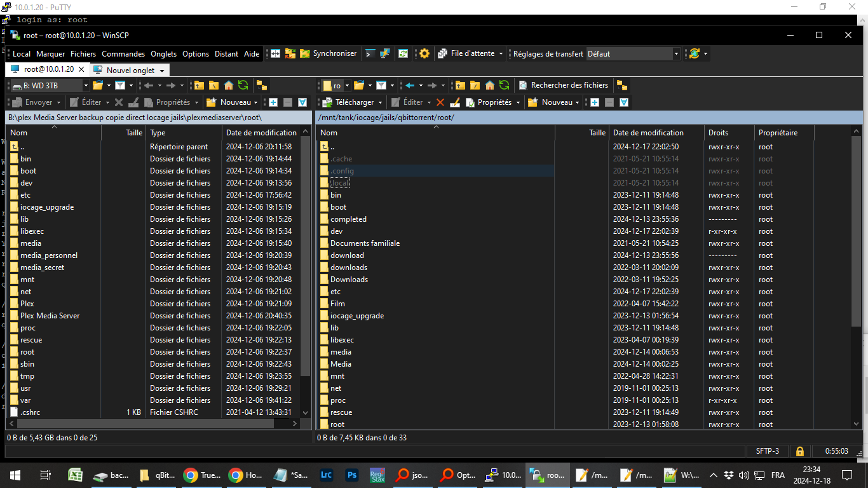This screenshot has width=868, height=488.
Task: Refresh the remote panel
Action: point(504,85)
